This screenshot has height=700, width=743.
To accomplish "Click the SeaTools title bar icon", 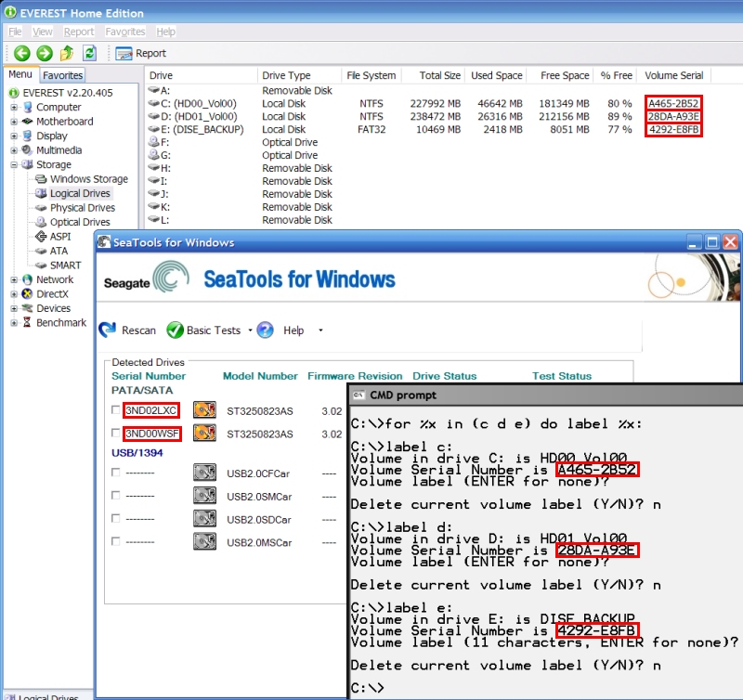I will point(104,242).
